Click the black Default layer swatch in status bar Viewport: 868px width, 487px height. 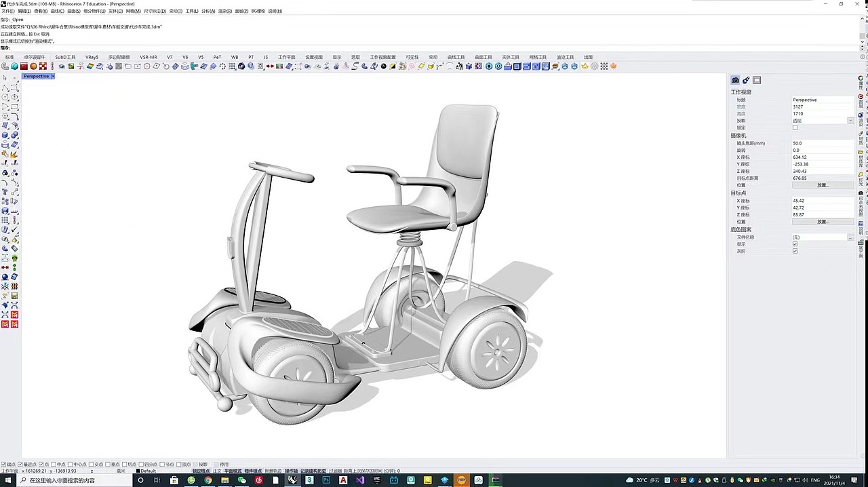tap(138, 471)
